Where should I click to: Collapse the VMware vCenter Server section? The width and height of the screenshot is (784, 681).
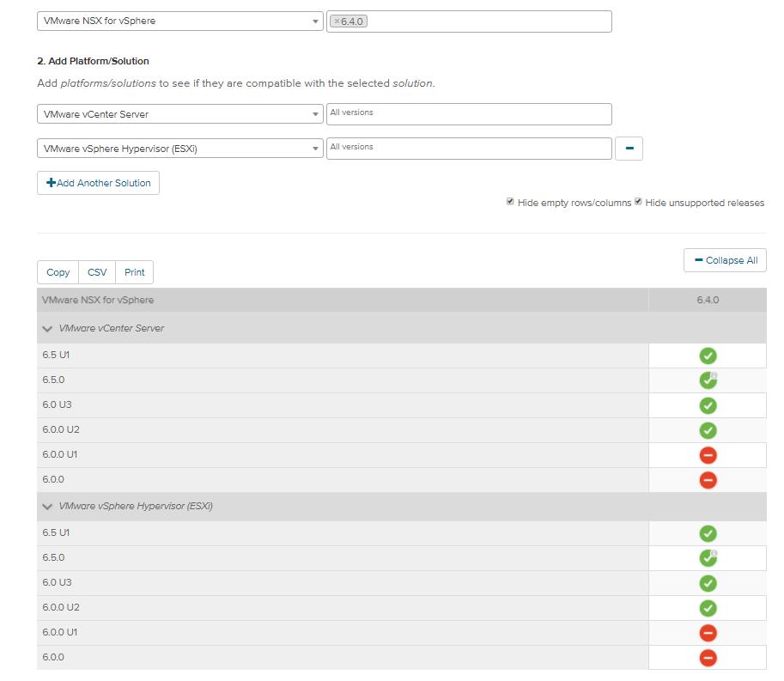(47, 329)
